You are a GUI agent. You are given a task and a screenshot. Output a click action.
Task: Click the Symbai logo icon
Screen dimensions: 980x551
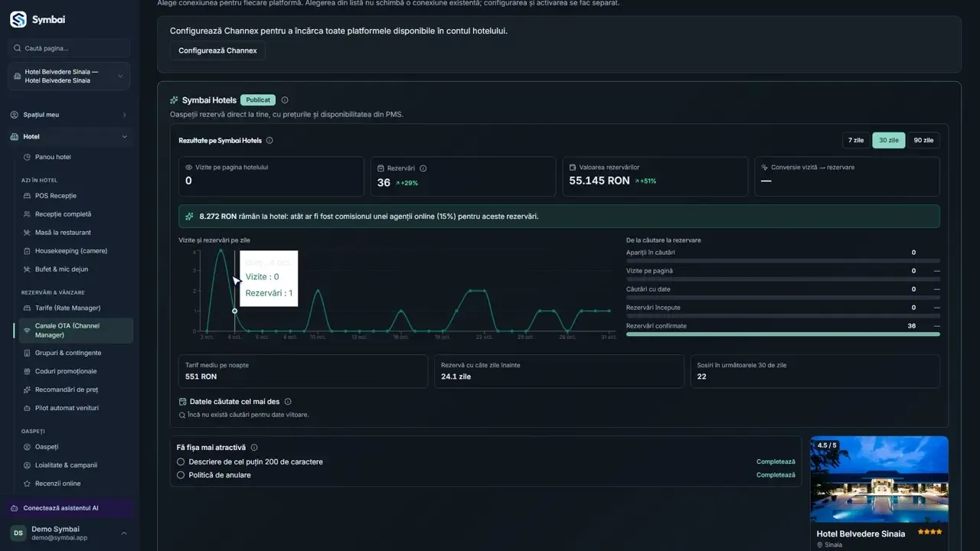tap(18, 20)
